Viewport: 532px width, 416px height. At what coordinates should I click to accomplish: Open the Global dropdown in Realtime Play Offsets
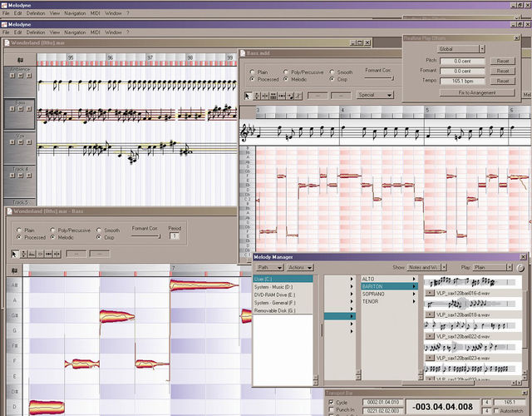[x=461, y=49]
